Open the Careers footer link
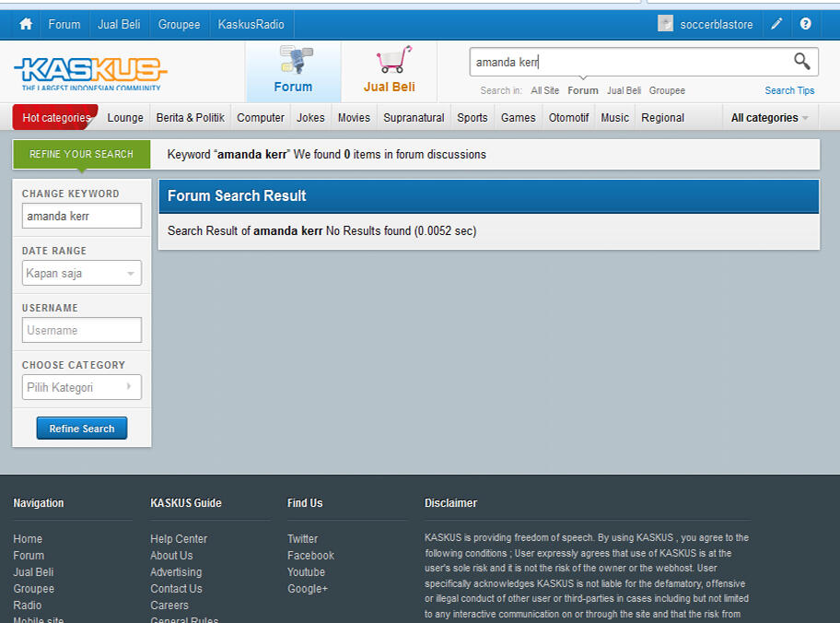The width and height of the screenshot is (840, 623). tap(169, 605)
